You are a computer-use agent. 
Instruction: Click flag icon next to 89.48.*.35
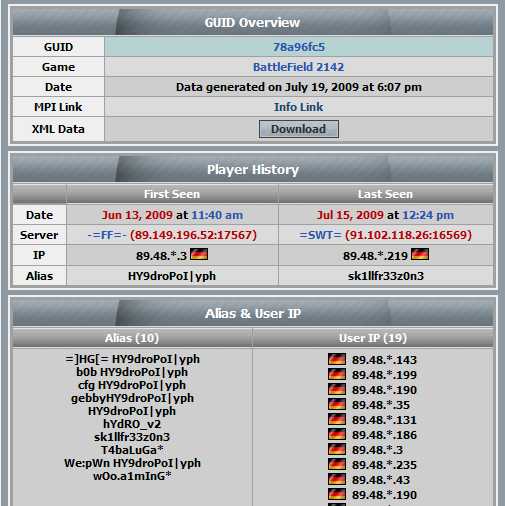tap(337, 404)
